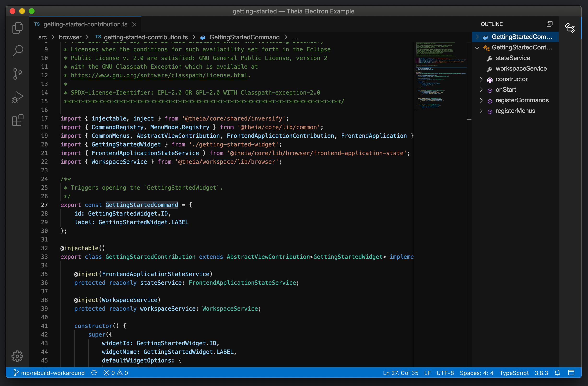The width and height of the screenshot is (588, 386).
Task: Switch to the getting-started-contribution.ts tab
Action: 85,24
